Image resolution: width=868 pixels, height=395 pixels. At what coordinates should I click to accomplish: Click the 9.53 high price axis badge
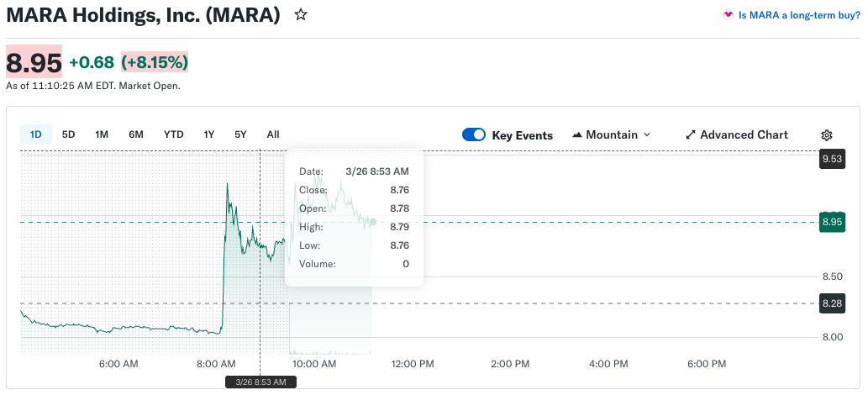pyautogui.click(x=832, y=160)
